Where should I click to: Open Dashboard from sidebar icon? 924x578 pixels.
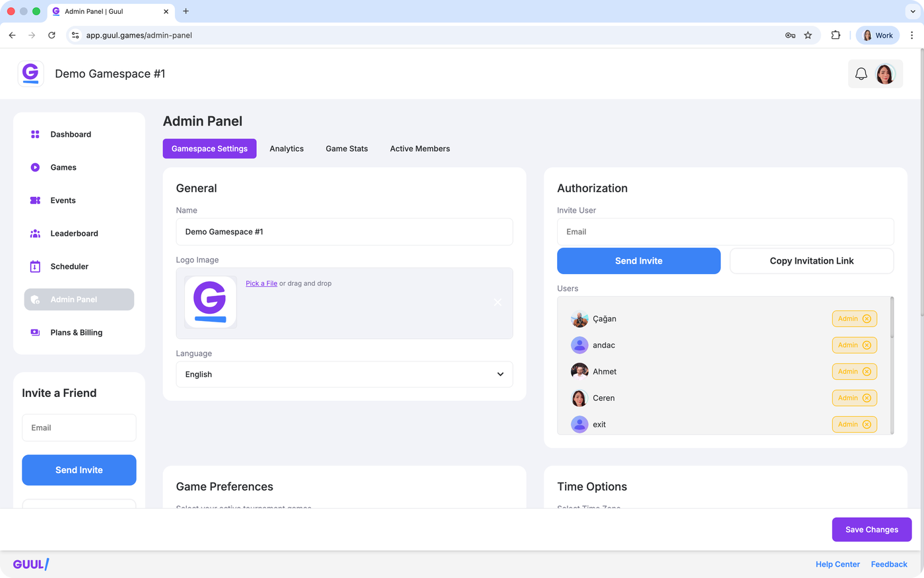(x=36, y=134)
